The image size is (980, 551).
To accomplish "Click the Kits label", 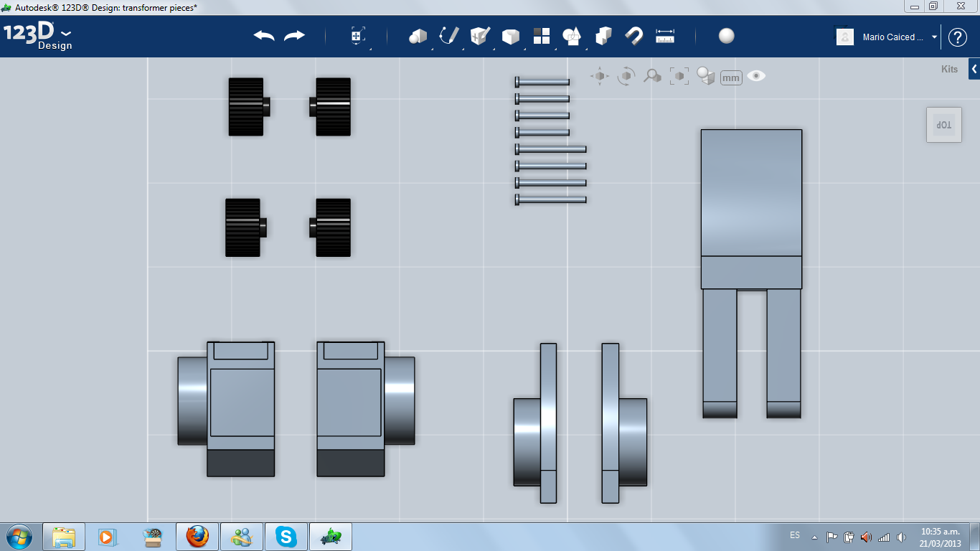I will pos(949,70).
